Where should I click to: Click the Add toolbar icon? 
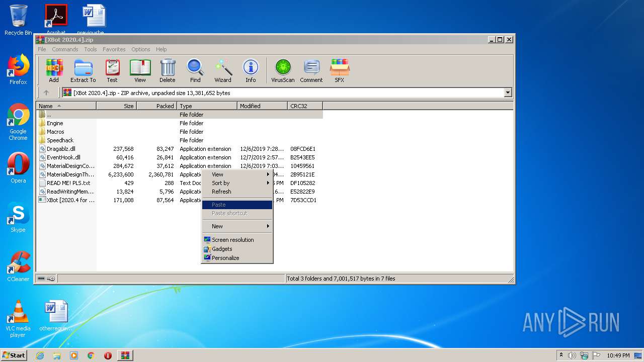click(x=54, y=70)
